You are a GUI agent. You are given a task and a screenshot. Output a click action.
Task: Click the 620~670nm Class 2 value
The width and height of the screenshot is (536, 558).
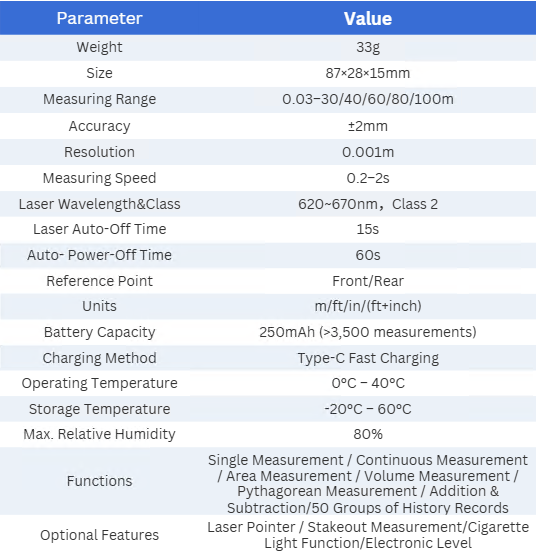tap(368, 204)
